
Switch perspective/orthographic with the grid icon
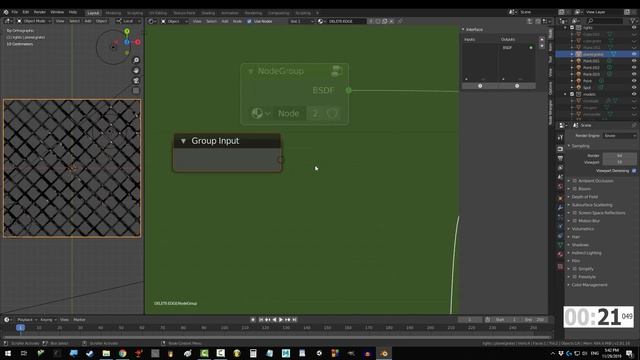pyautogui.click(x=136, y=91)
